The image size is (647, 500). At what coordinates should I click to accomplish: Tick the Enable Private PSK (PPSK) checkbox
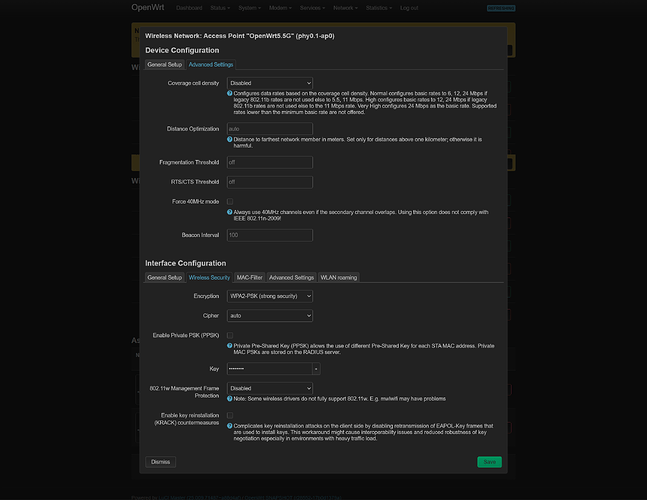231,334
